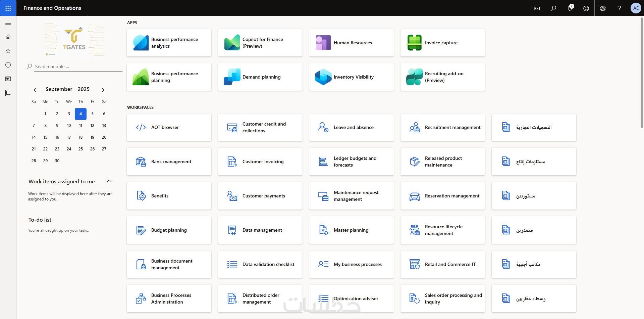644x319 pixels.
Task: Open the 2025 year picker
Action: 84,89
